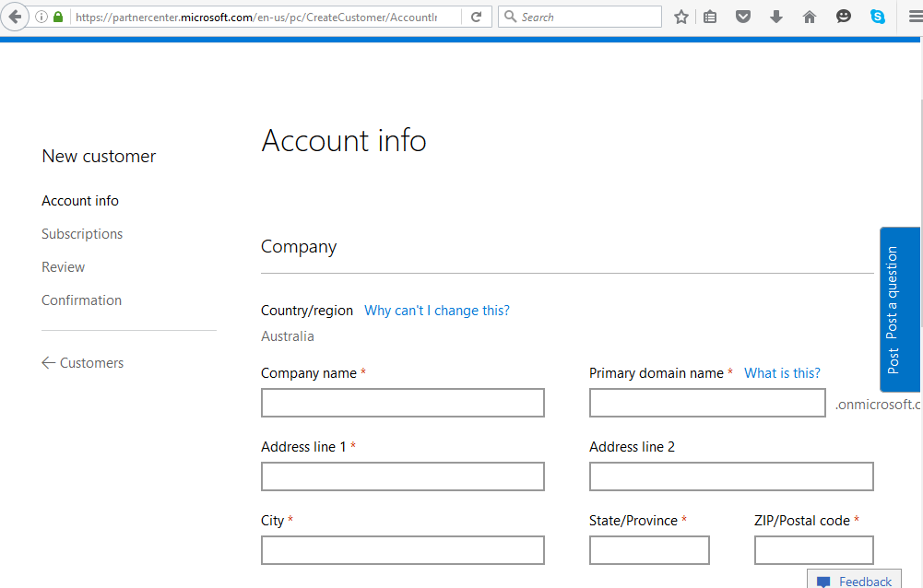923x588 pixels.
Task: Open the hamburger menu in the browser
Action: pos(916,18)
